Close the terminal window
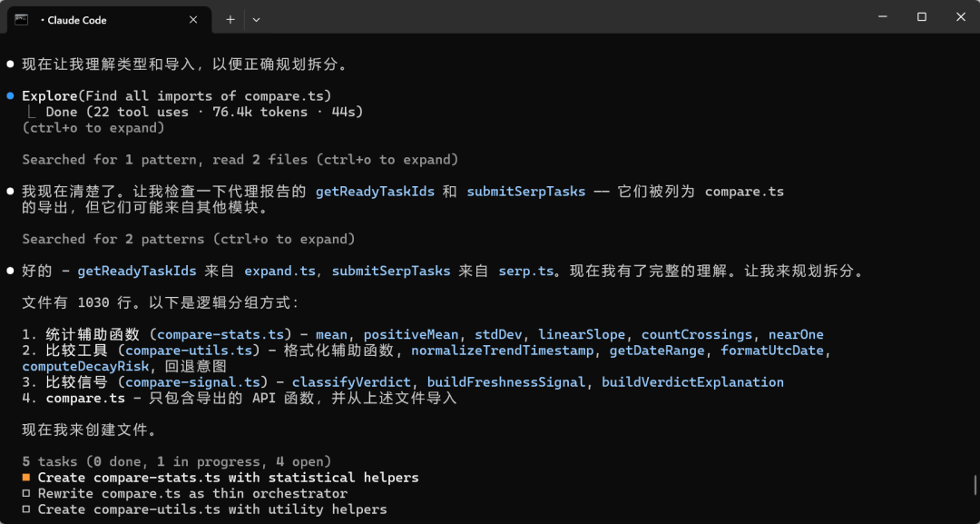Screen dimensions: 980x524 961,16
